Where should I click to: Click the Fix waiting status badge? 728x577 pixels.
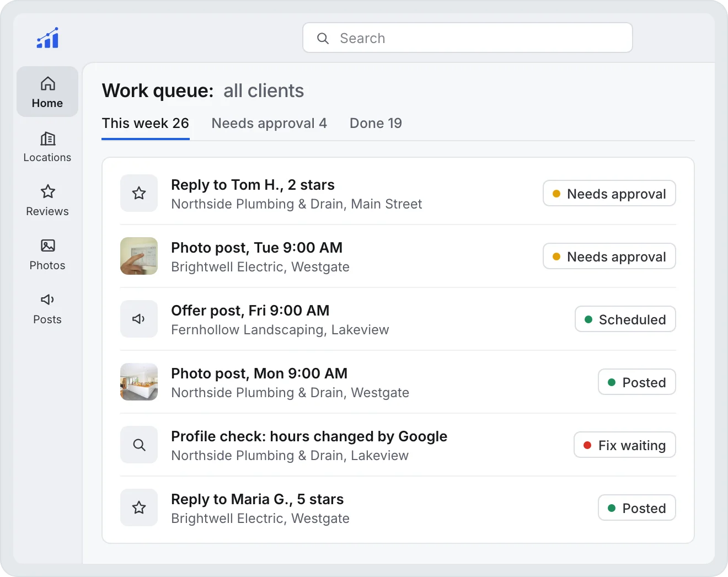pos(625,445)
